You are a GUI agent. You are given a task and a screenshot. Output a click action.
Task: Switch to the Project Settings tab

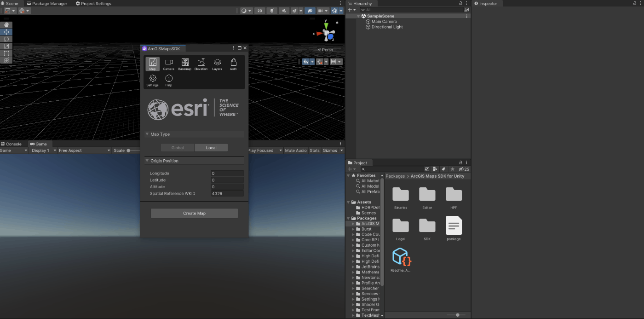pyautogui.click(x=93, y=3)
